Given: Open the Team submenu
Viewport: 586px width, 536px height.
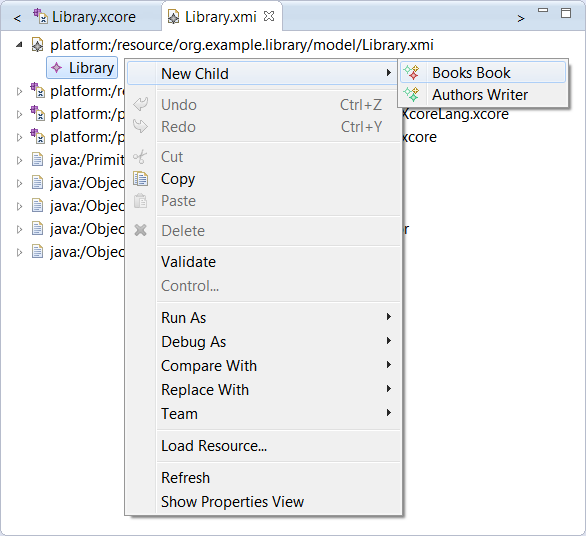Looking at the screenshot, I should click(263, 414).
